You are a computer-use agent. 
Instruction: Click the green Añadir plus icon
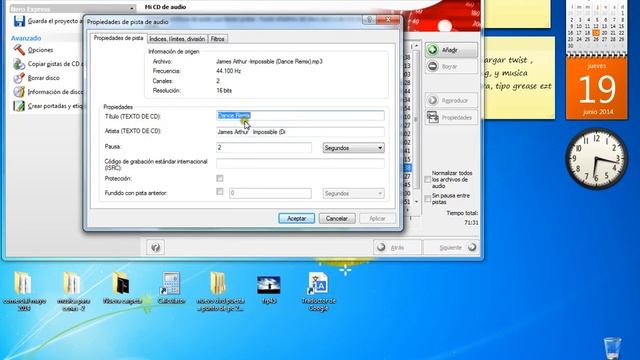pyautogui.click(x=433, y=50)
